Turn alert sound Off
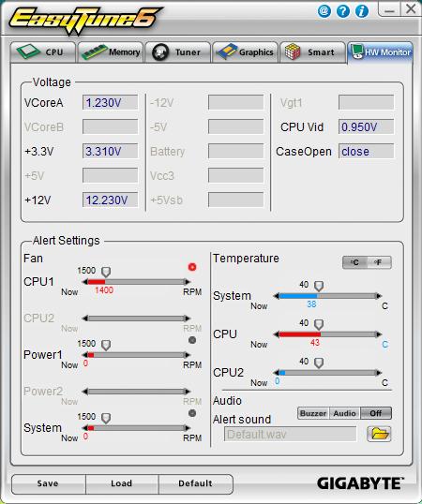 [376, 413]
